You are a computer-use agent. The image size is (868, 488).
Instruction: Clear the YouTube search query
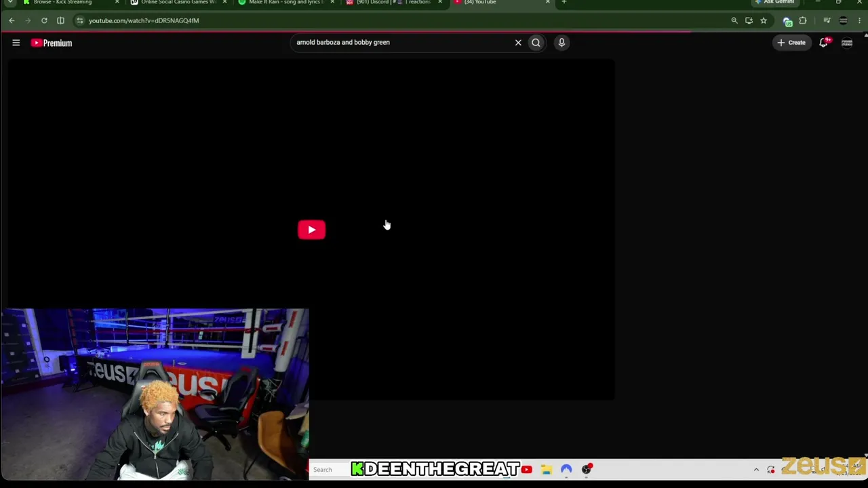[x=518, y=43]
